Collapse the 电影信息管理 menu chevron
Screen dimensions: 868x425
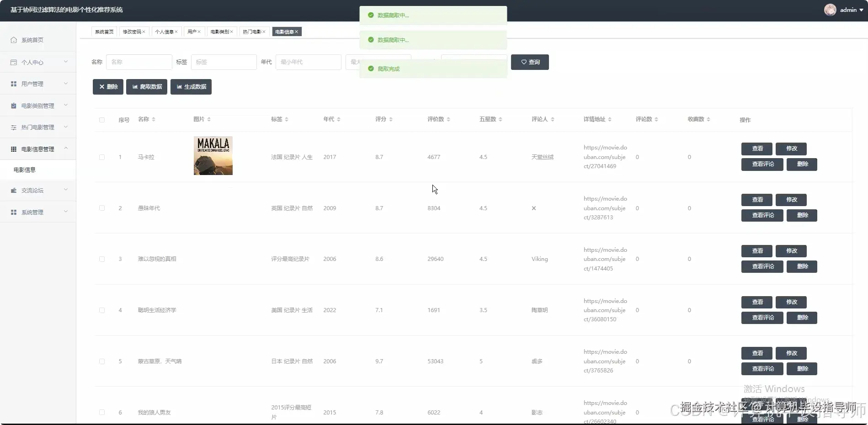66,149
